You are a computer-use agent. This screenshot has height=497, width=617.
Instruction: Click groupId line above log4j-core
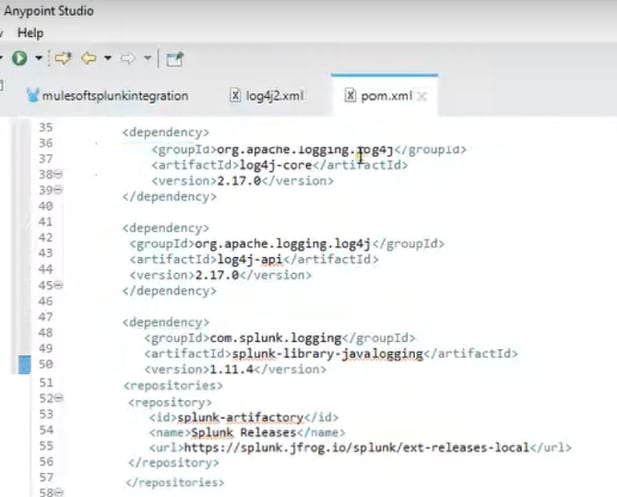[308, 150]
